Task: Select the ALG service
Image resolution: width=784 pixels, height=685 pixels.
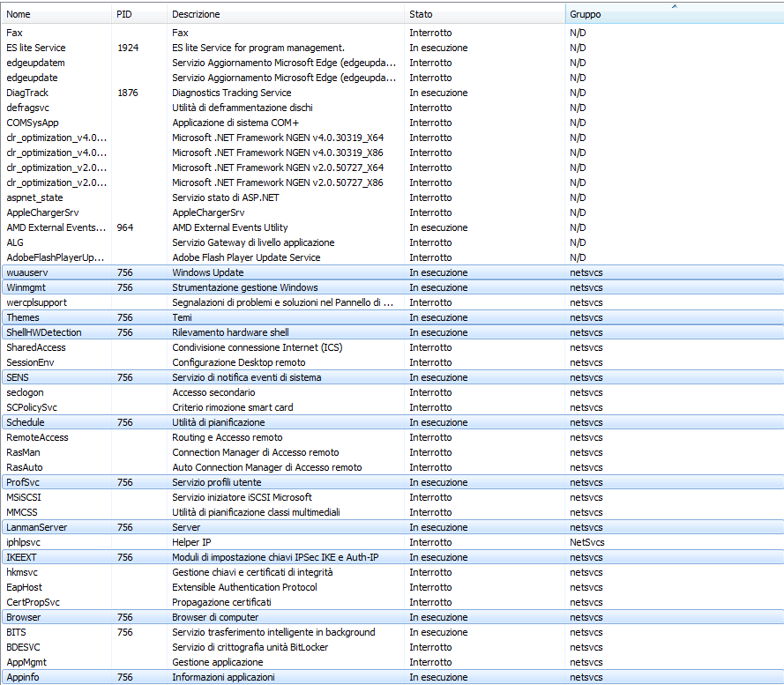Action: [15, 243]
